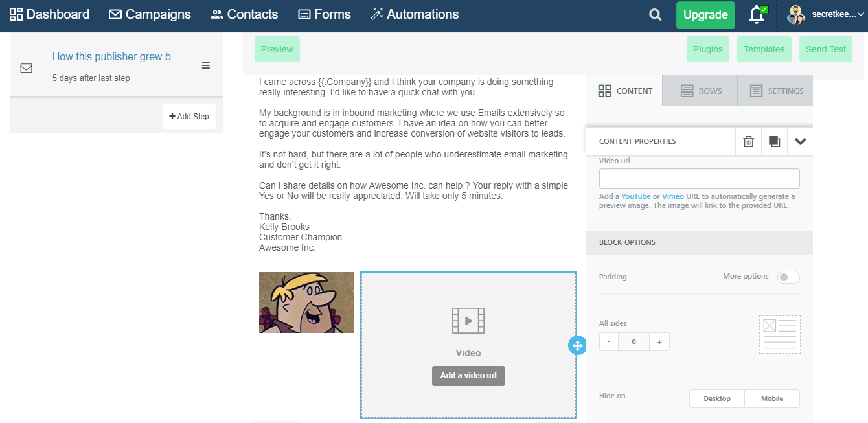
Task: Click Send Test
Action: (x=826, y=49)
